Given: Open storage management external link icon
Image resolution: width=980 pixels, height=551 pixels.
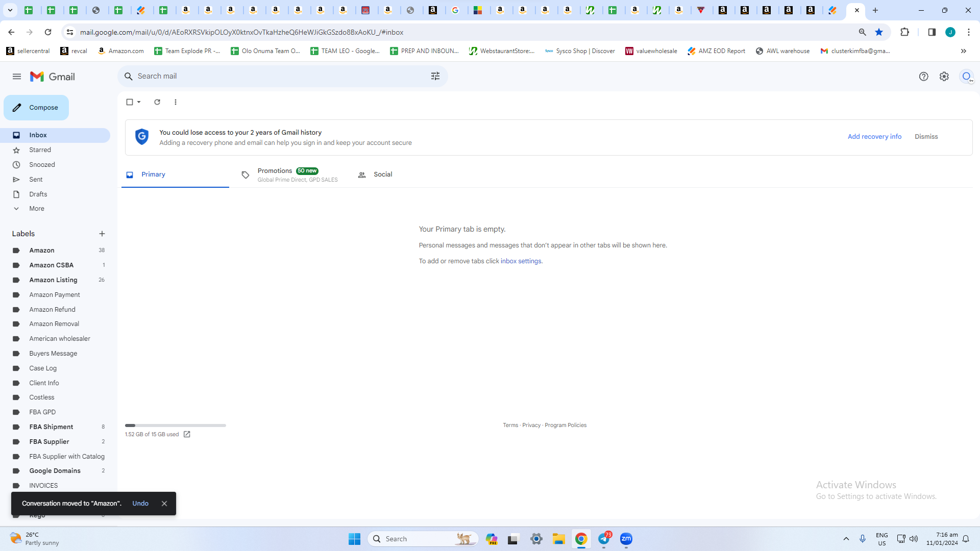Looking at the screenshot, I should coord(187,435).
